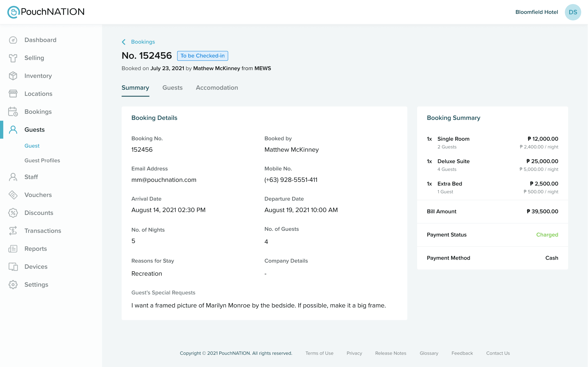Click the PouchNATION logo in the header
This screenshot has height=367, width=588.
(45, 12)
